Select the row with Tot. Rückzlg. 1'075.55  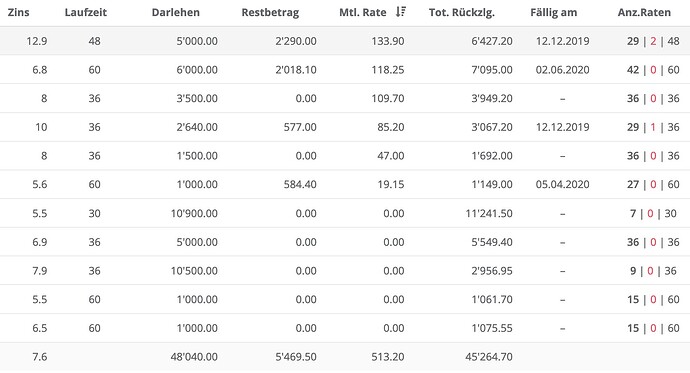[x=345, y=328]
